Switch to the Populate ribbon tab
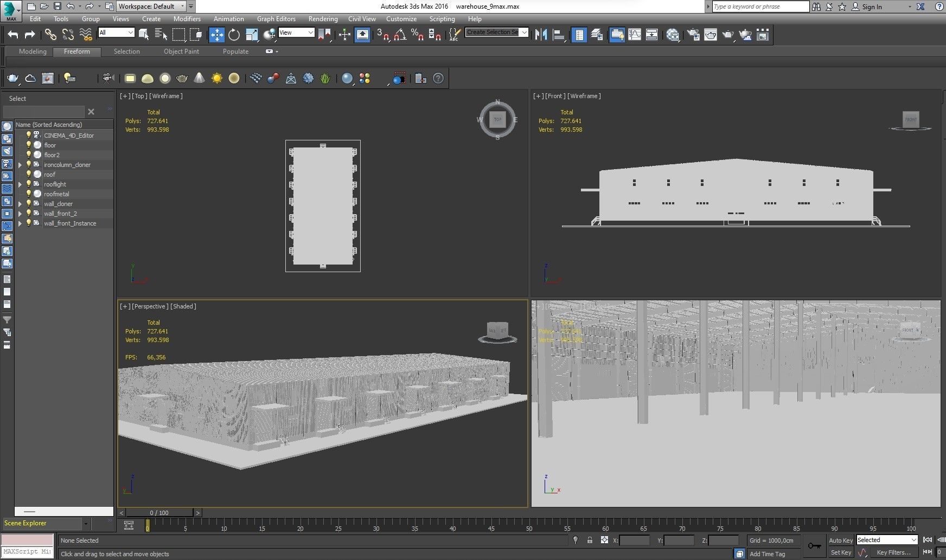 235,52
